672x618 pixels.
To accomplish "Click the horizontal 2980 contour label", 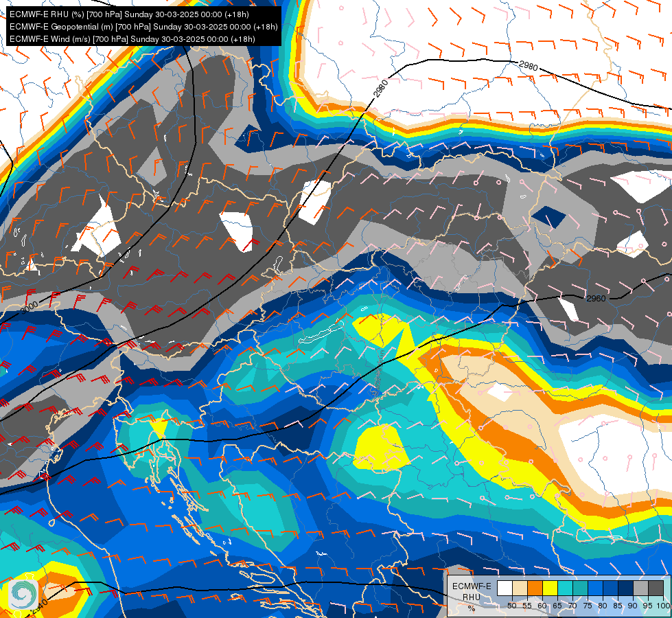I will 528,66.
